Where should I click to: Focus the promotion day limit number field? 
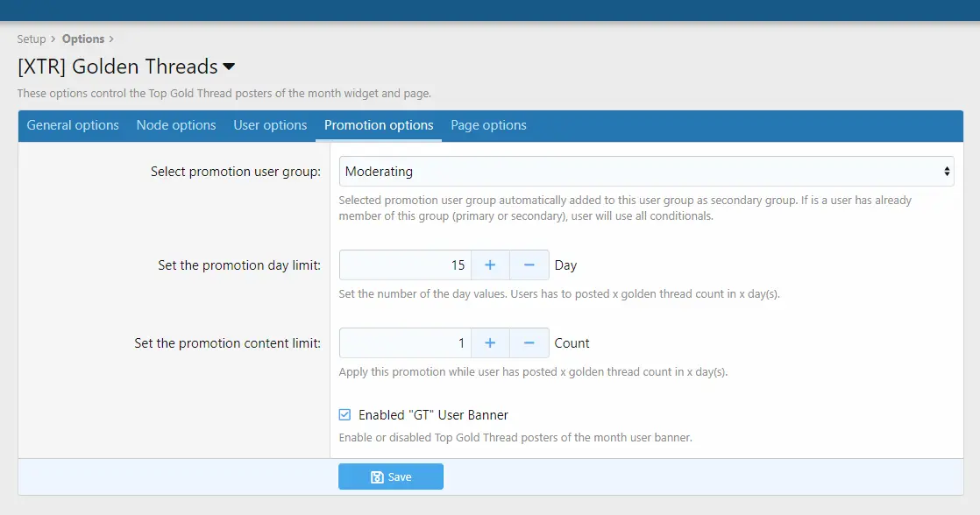405,265
